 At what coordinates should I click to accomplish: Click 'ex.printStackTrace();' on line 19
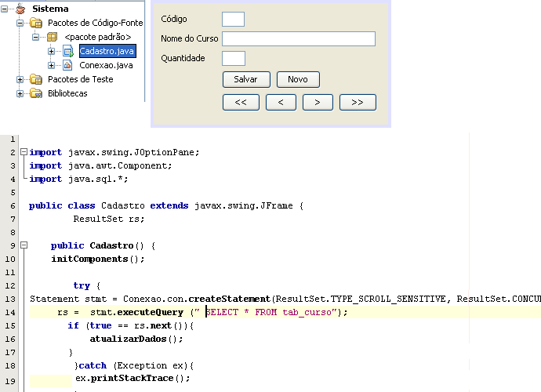[x=133, y=378]
